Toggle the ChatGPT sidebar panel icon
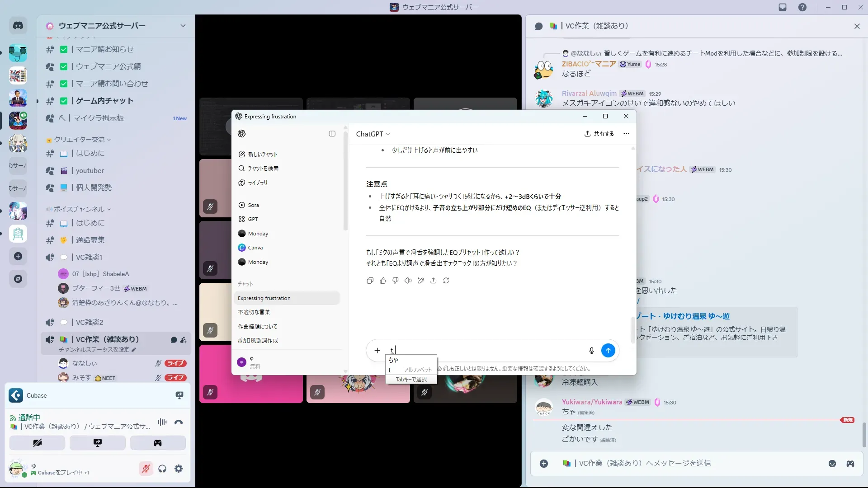This screenshot has width=868, height=488. 332,134
